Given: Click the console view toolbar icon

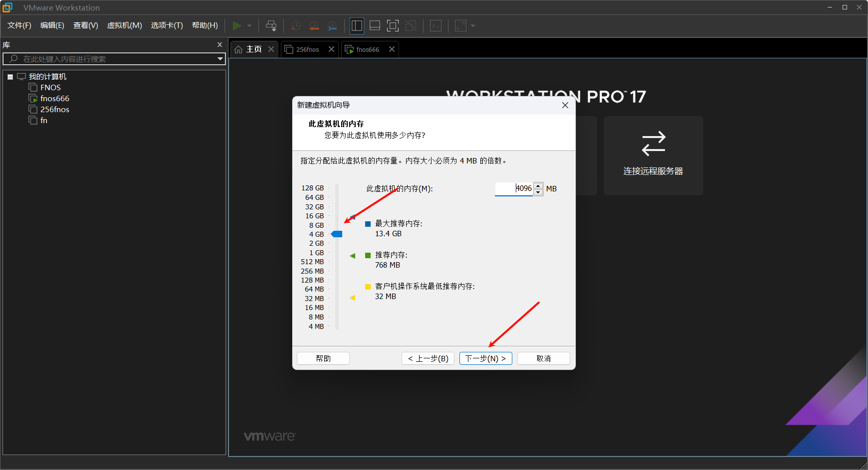Looking at the screenshot, I should pos(435,25).
